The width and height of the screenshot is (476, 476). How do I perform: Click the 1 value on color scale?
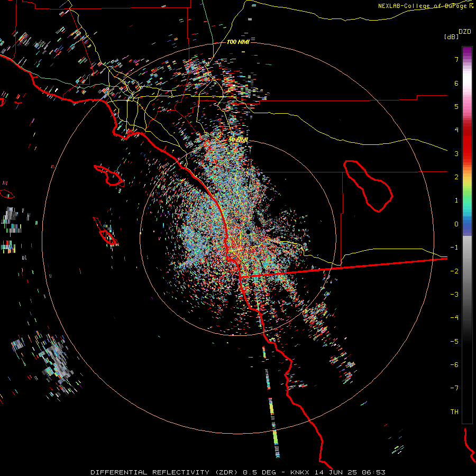[456, 200]
